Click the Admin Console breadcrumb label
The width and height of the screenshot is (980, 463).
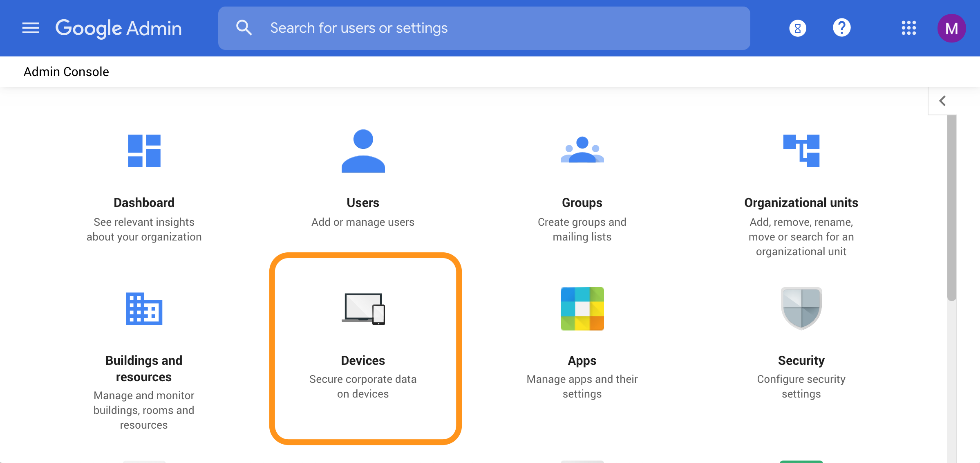(x=66, y=72)
